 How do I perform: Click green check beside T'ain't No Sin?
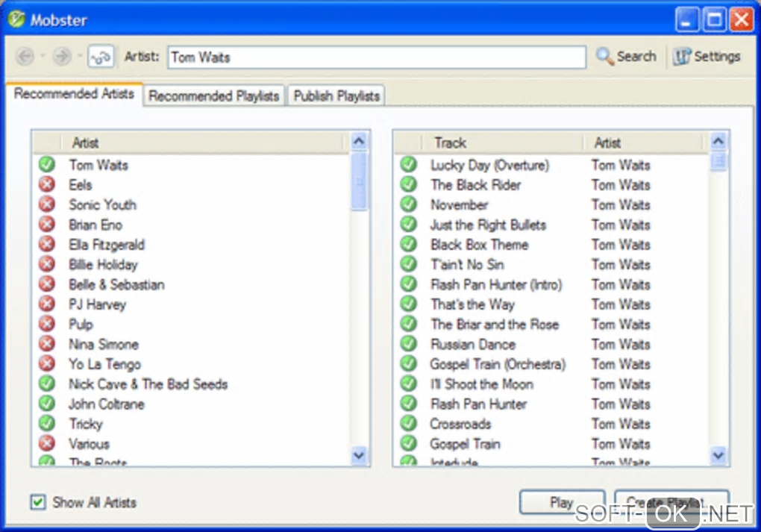pyautogui.click(x=409, y=264)
